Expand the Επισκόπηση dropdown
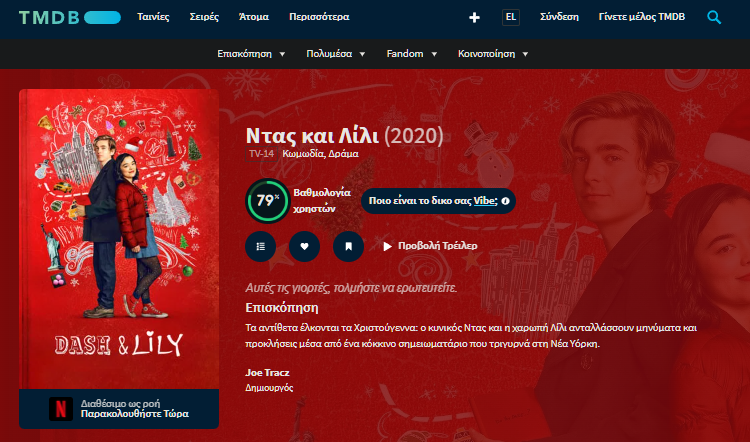This screenshot has height=442, width=750. 251,54
